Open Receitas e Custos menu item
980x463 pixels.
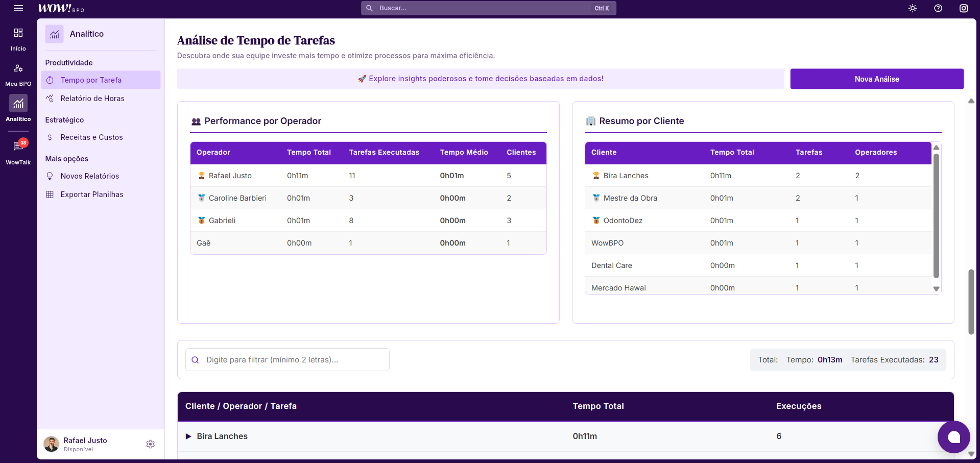coord(91,137)
